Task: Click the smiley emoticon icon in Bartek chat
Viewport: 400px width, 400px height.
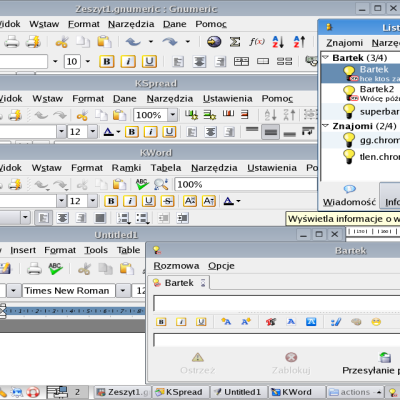Action: (376, 322)
